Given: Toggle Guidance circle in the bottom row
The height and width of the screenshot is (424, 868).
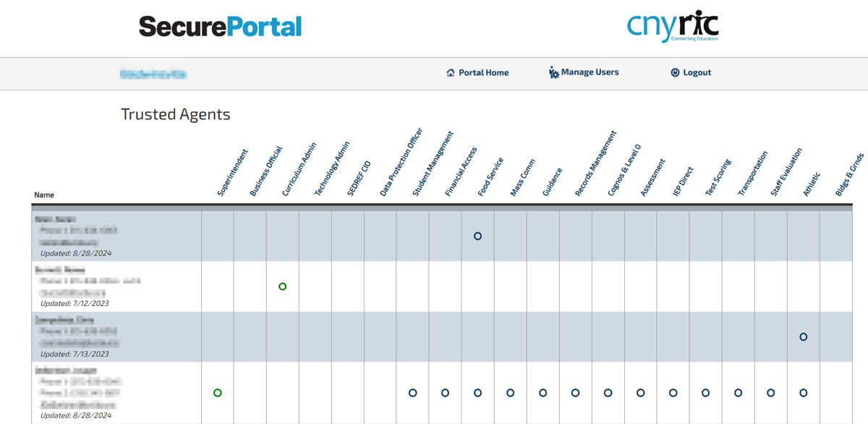Looking at the screenshot, I should point(542,393).
